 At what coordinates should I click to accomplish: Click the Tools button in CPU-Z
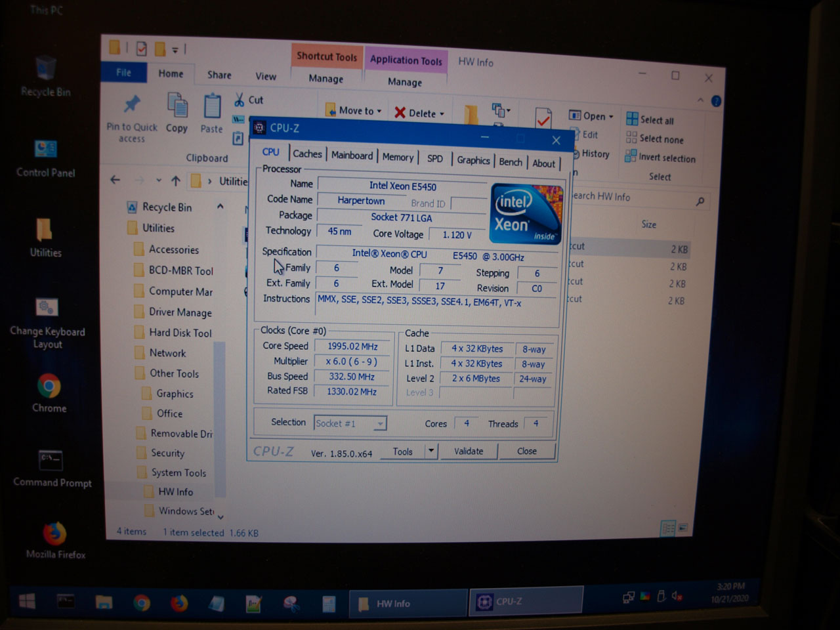[x=403, y=451]
